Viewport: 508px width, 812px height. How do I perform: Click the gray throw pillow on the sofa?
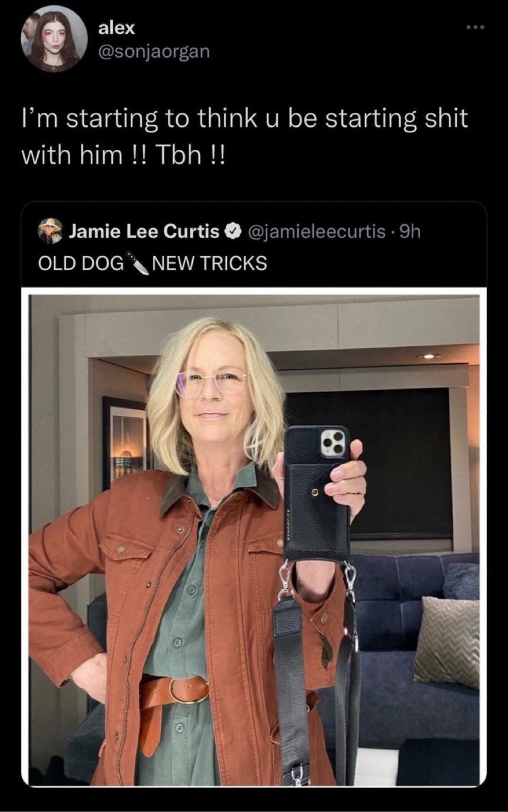point(446,640)
